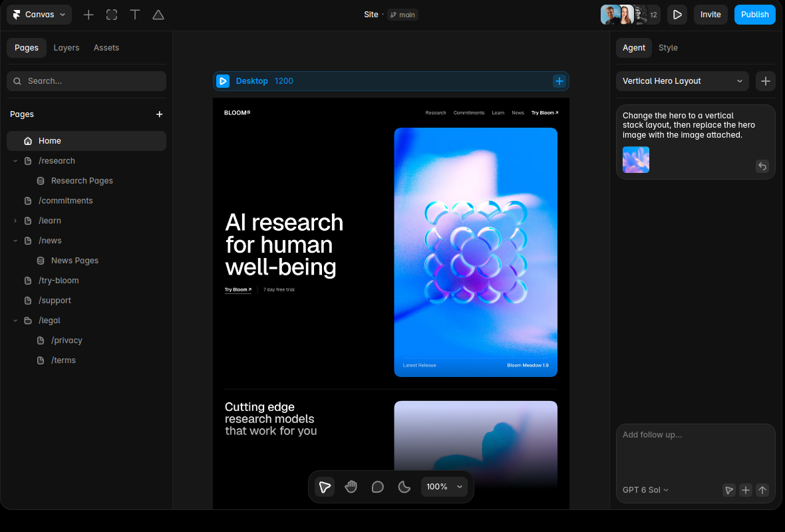
Task: Click the undo revert icon in message
Action: 762,166
